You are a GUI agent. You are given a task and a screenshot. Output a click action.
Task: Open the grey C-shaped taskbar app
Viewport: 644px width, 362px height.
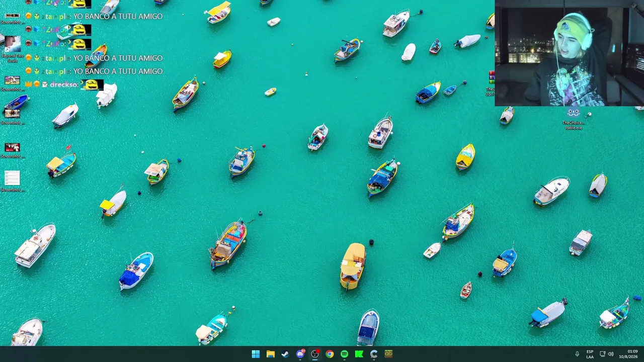[x=374, y=354]
